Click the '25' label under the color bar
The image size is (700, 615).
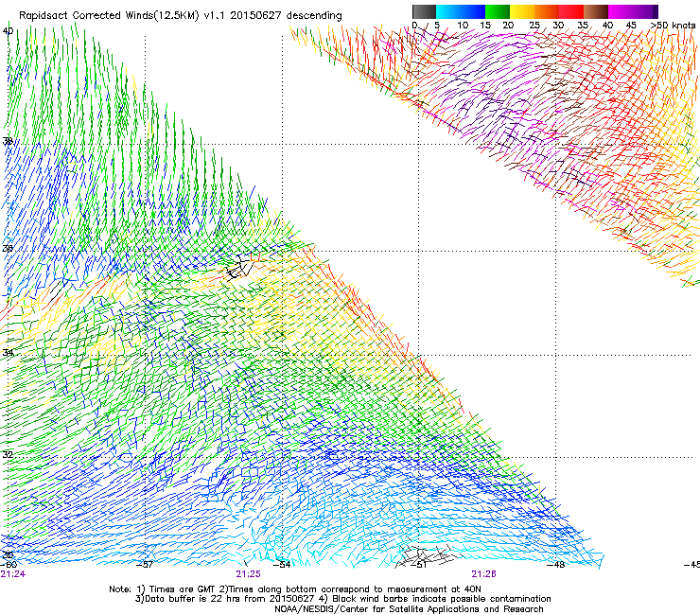534,26
